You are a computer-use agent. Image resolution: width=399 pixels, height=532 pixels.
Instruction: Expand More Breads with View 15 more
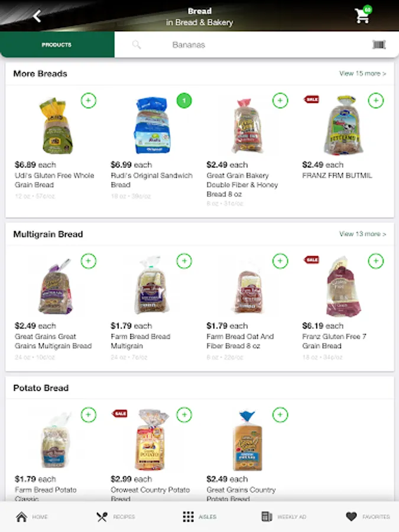(362, 73)
